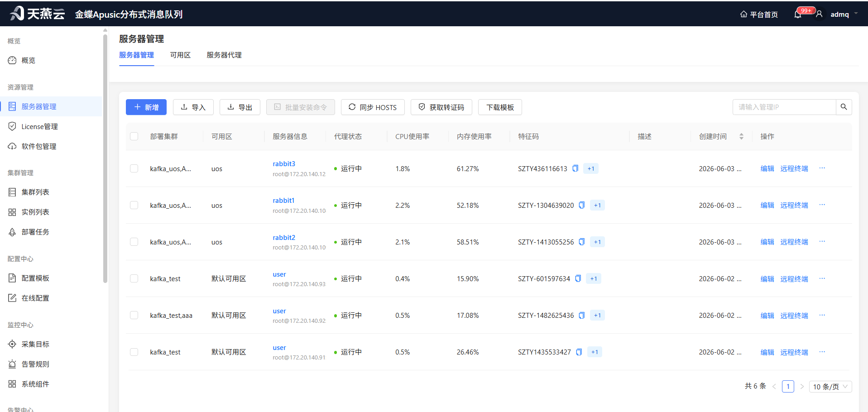The height and width of the screenshot is (412, 868).
Task: Copy the SZTY436116613 feature code icon
Action: tap(575, 168)
